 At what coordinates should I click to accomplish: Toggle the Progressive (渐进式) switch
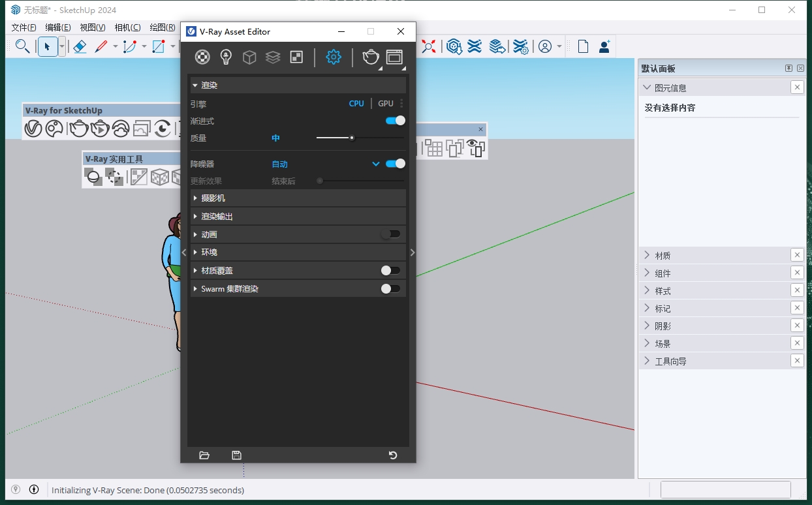(395, 121)
